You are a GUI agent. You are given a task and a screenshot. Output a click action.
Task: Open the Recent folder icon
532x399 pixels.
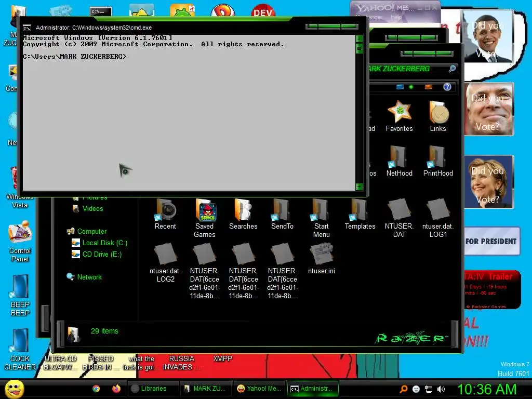pos(165,214)
